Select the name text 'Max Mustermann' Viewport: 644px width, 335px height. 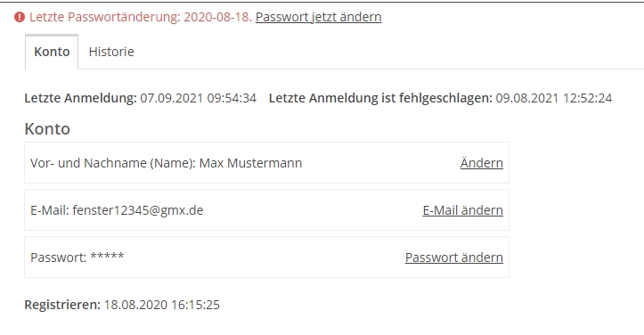(x=250, y=163)
